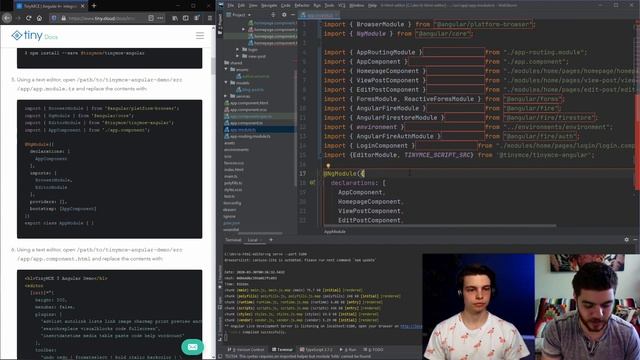Click the page actions icon in URL bar
Viewport: 640px width, 360px height.
pos(160,18)
